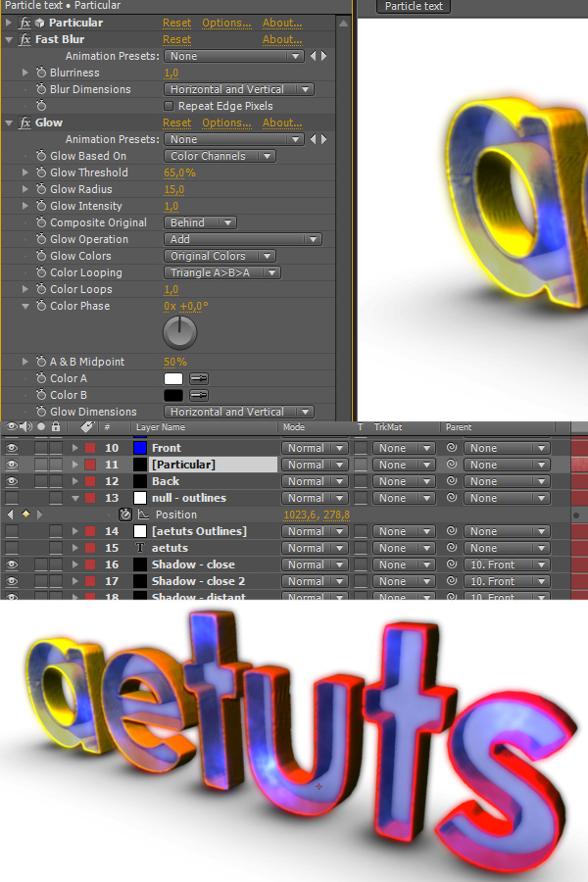Screen dimensions: 588x882
Task: Go to the previous Position keyframe
Action: 11,514
